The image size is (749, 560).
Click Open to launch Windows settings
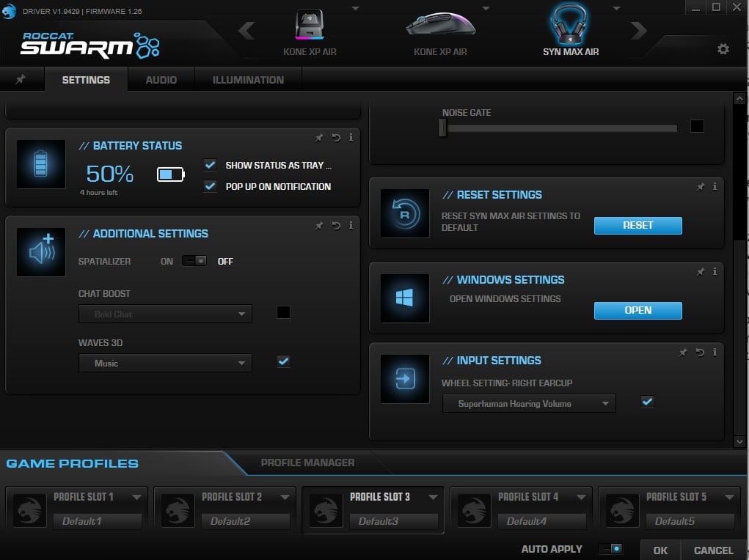click(x=637, y=310)
